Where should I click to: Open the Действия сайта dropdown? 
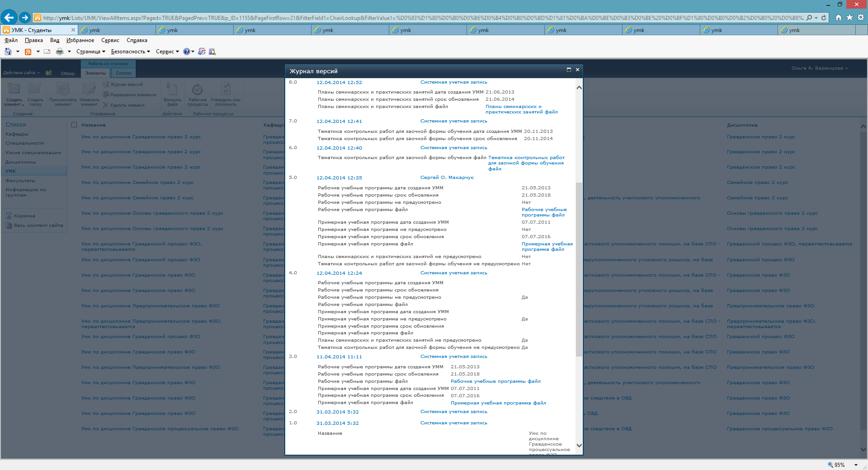pos(21,73)
